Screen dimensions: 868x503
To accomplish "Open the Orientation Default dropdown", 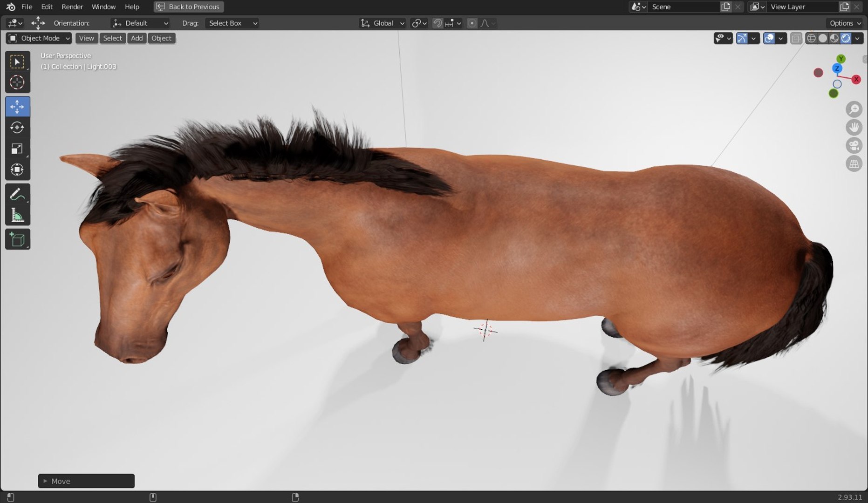I will tap(140, 23).
